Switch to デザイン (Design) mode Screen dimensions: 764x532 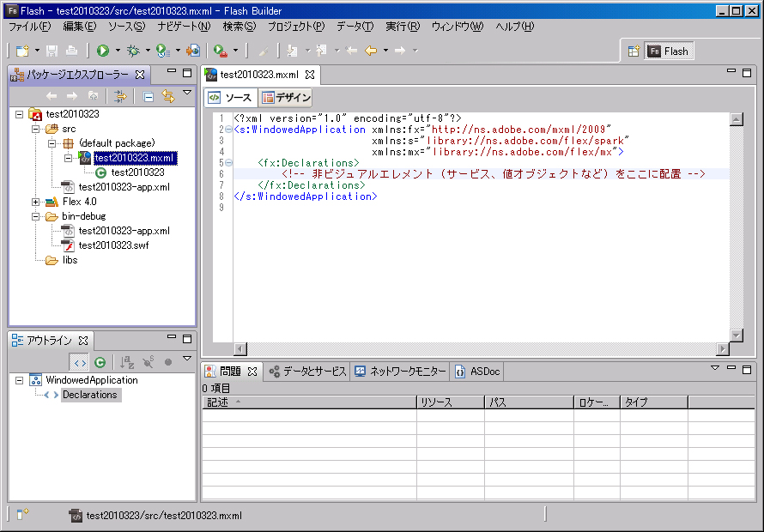(x=286, y=98)
